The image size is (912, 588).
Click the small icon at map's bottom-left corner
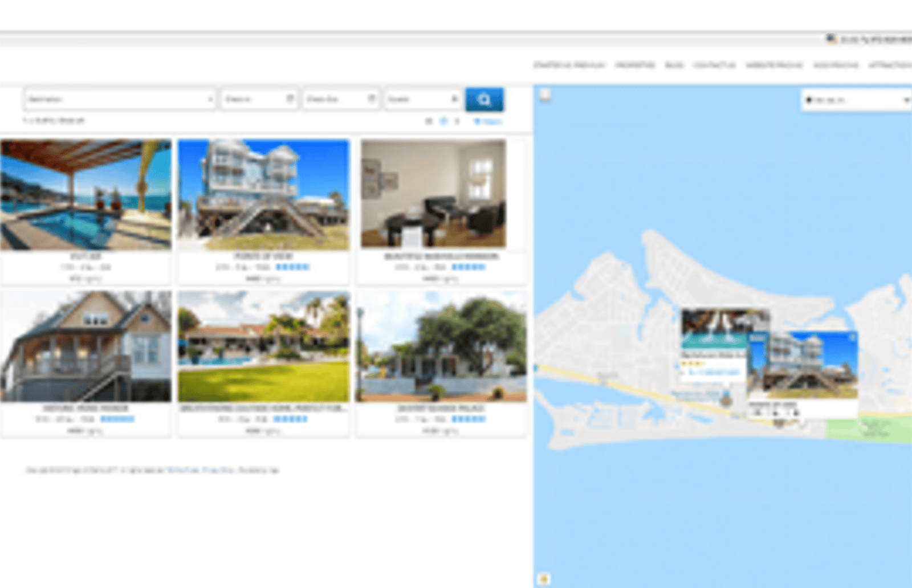tap(544, 579)
